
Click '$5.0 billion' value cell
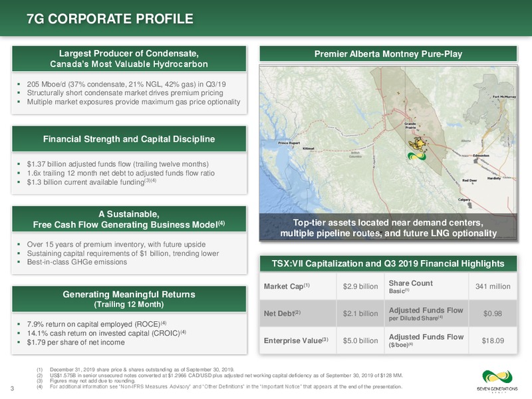point(360,340)
